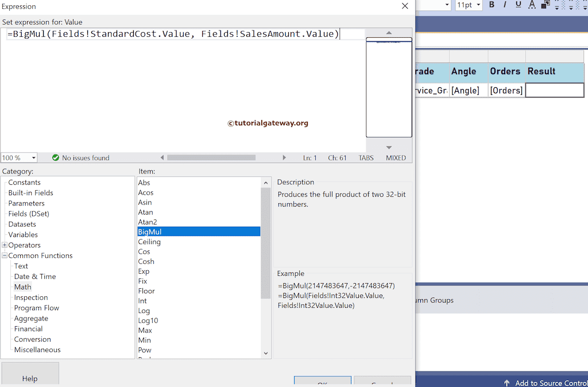The width and height of the screenshot is (588, 387).
Task: Click the left scroll arrow in the status bar
Action: [x=163, y=157]
